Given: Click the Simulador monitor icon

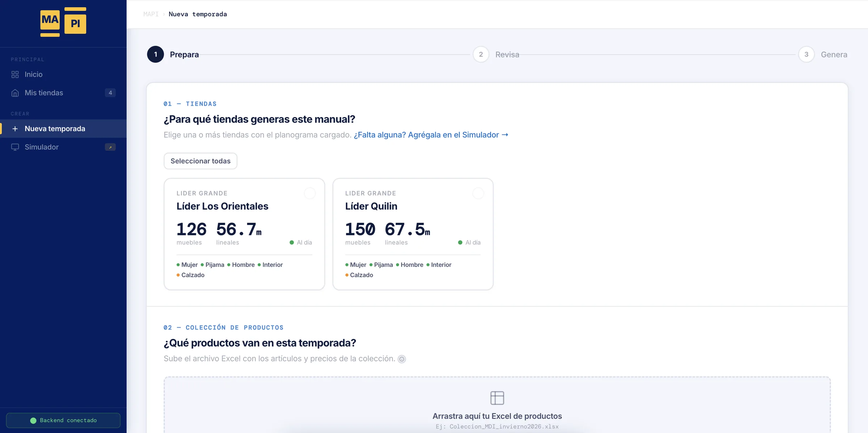Looking at the screenshot, I should tap(15, 147).
